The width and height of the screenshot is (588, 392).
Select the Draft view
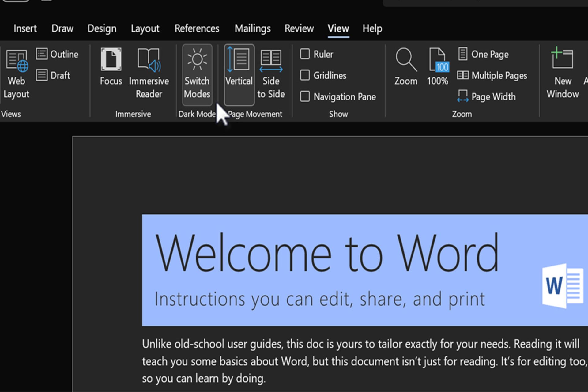[53, 75]
